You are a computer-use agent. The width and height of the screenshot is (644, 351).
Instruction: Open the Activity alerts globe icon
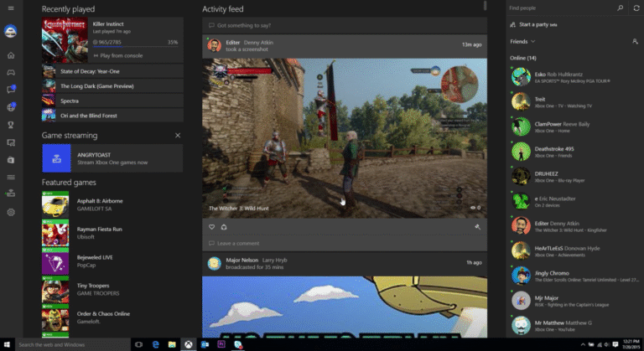click(x=11, y=107)
